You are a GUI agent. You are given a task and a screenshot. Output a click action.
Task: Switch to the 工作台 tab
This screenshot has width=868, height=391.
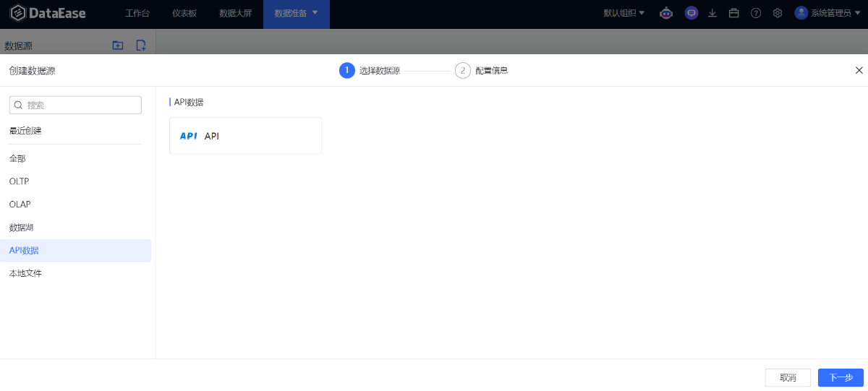pos(137,13)
